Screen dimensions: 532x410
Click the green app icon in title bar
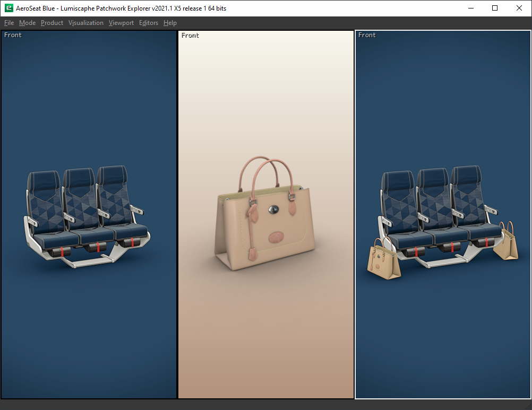(8, 8)
